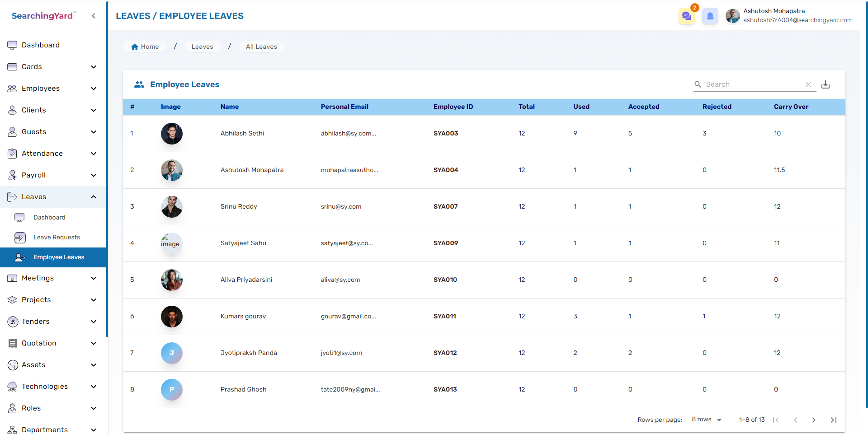Sort by Employee ID column header

453,107
